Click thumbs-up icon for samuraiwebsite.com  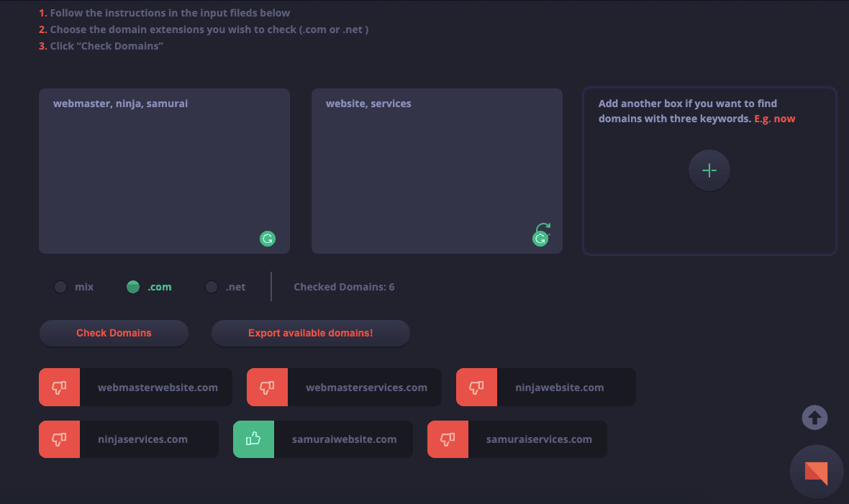pos(253,439)
